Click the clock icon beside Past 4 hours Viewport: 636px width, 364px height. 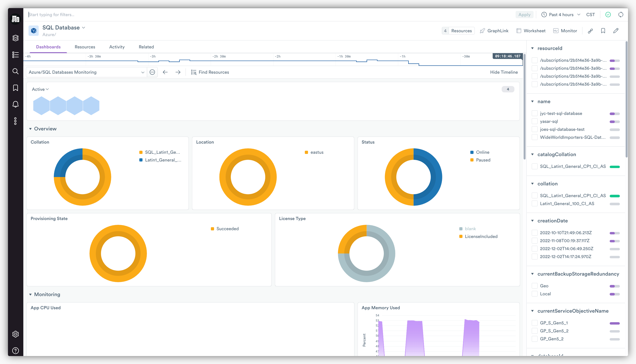click(544, 15)
